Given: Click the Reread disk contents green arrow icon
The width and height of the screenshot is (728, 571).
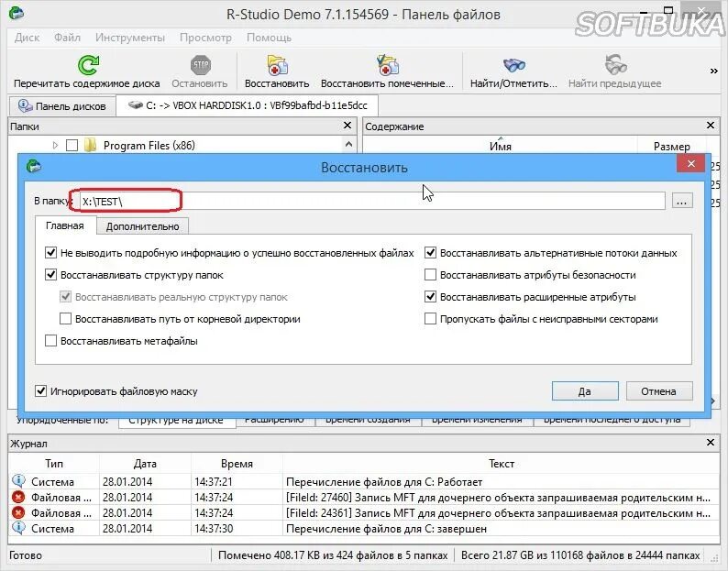Looking at the screenshot, I should pyautogui.click(x=88, y=65).
